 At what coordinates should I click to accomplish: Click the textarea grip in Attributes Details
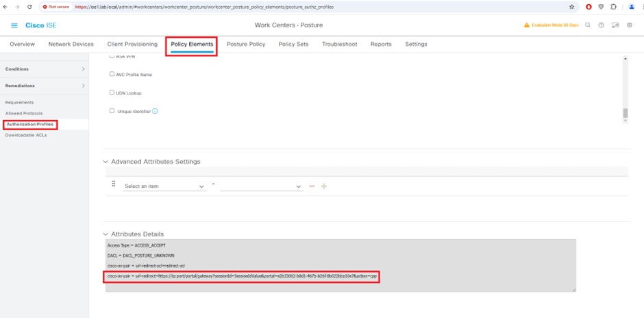(x=573, y=289)
